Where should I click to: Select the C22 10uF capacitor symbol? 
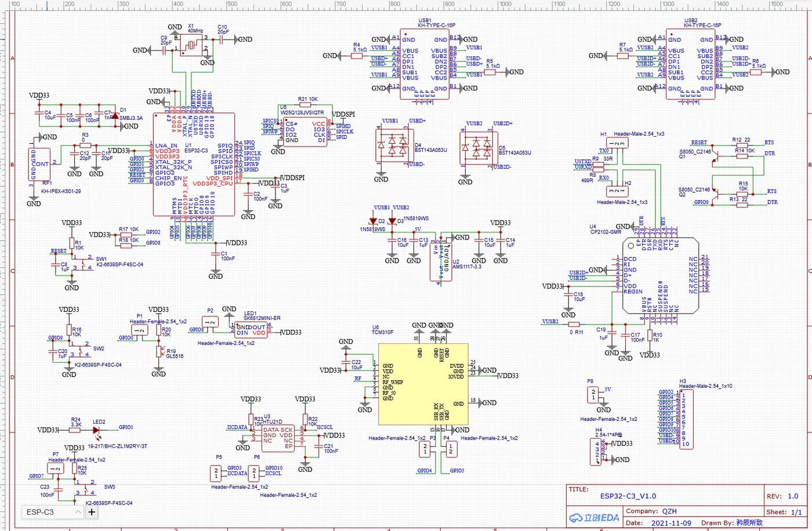pos(346,362)
